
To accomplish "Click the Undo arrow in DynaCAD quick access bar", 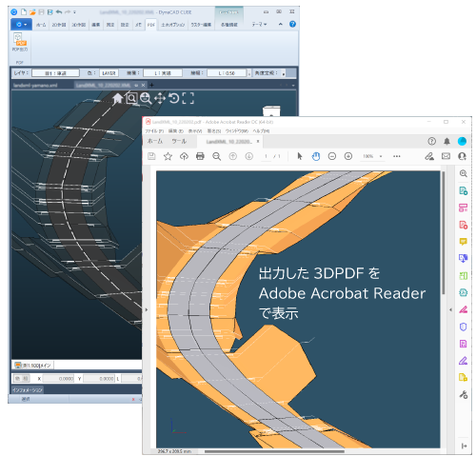I will point(59,12).
